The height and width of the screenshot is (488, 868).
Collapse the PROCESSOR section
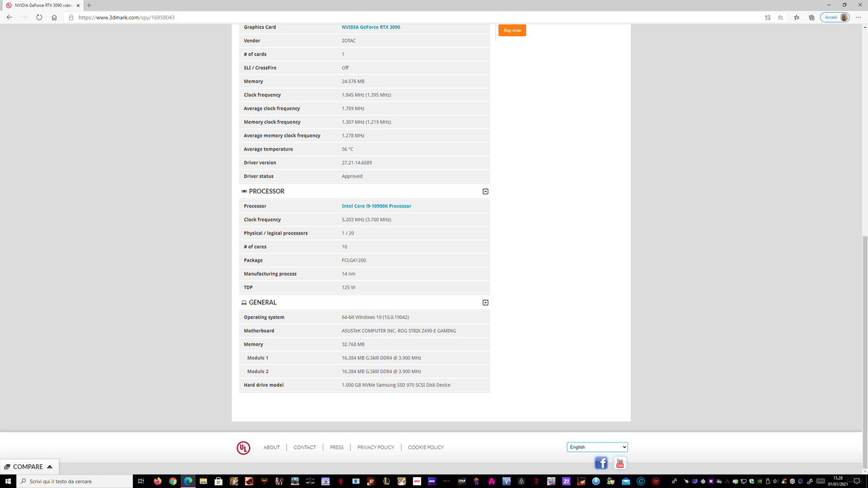click(485, 191)
